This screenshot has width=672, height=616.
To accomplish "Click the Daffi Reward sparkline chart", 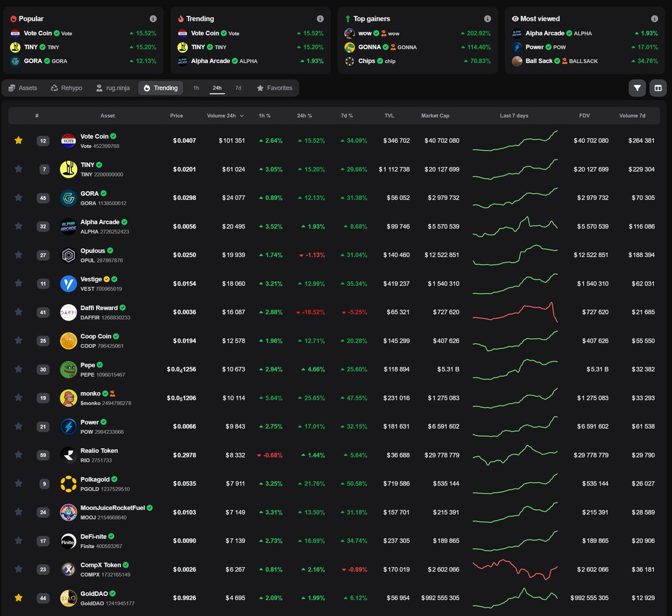I will [x=515, y=312].
